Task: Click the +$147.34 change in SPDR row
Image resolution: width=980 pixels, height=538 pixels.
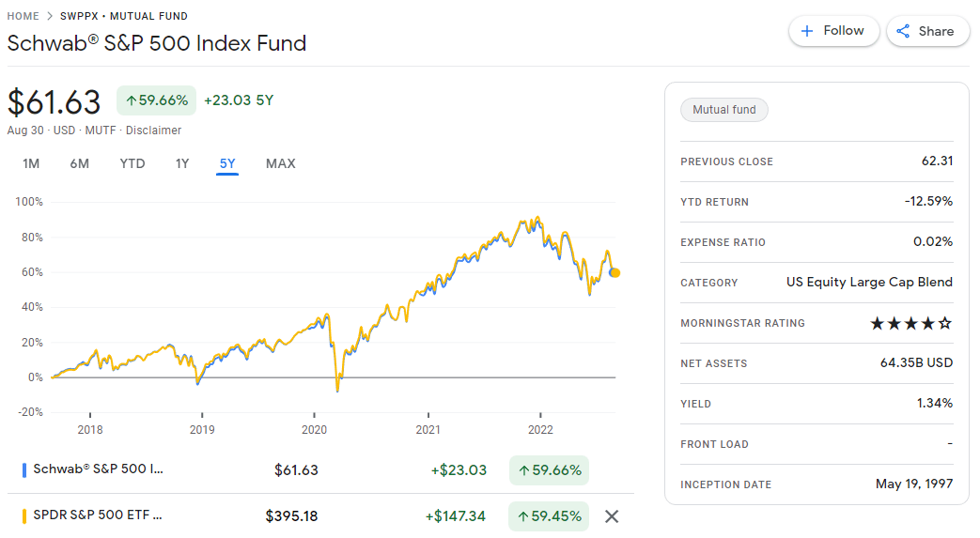Action: coord(456,516)
